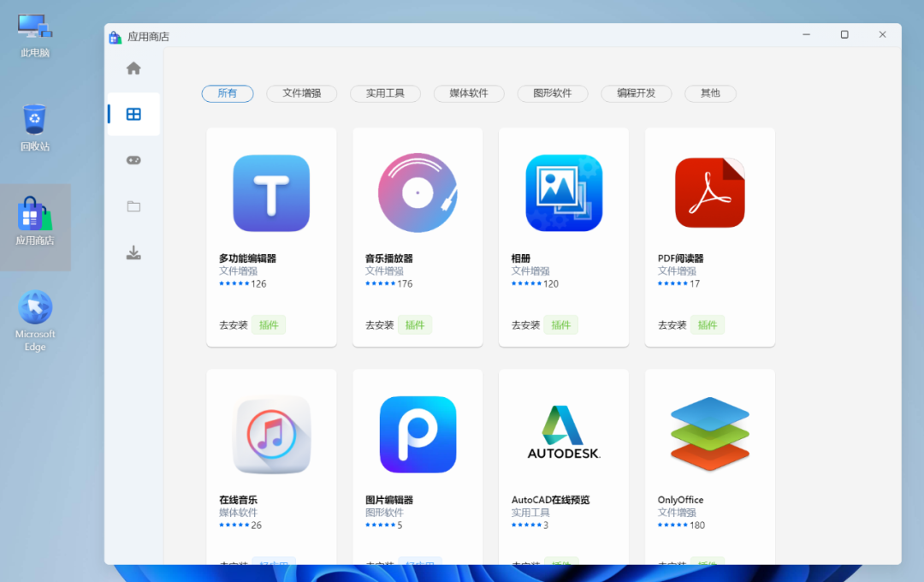Open the OnlyOffice layered icon
This screenshot has height=582, width=924.
[x=708, y=434]
